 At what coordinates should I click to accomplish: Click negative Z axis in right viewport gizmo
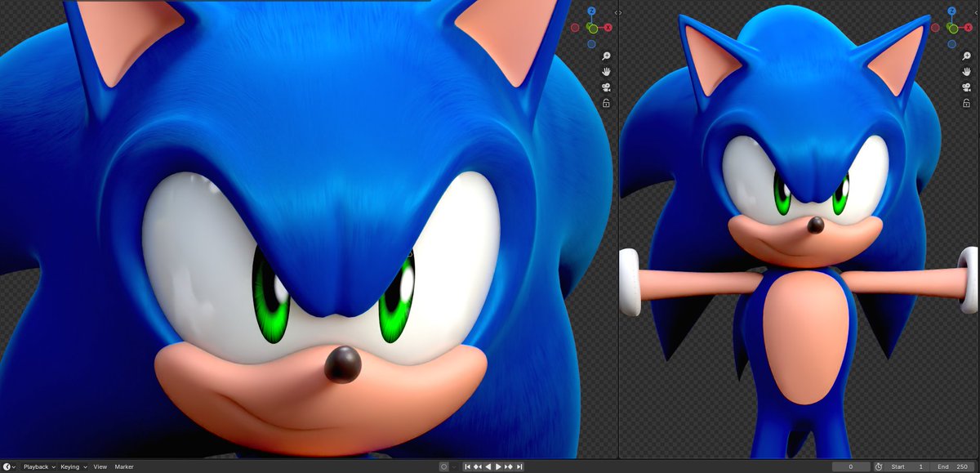coord(951,44)
